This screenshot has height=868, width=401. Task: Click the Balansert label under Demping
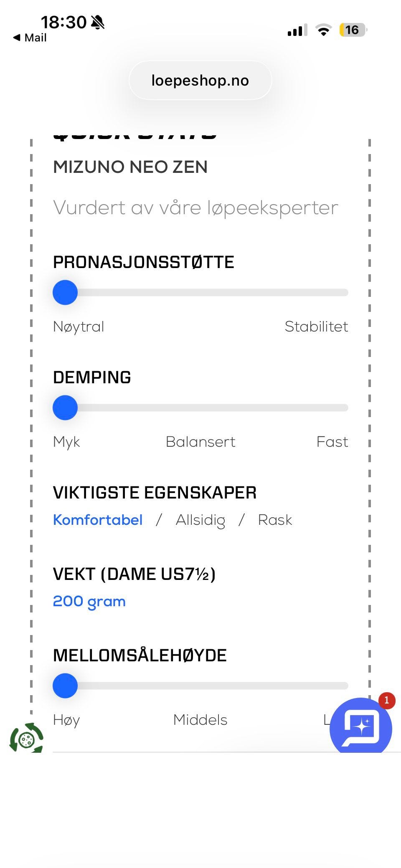click(x=200, y=442)
